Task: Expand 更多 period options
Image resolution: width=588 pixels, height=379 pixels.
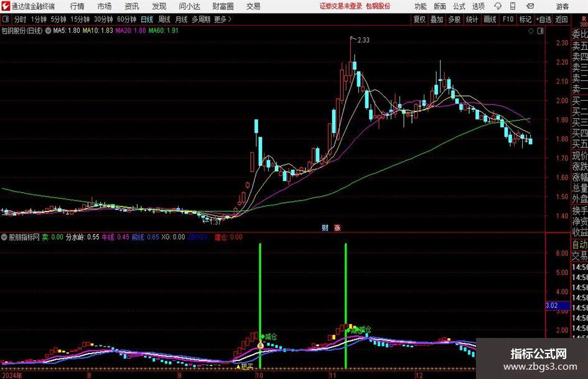Action: pos(223,19)
